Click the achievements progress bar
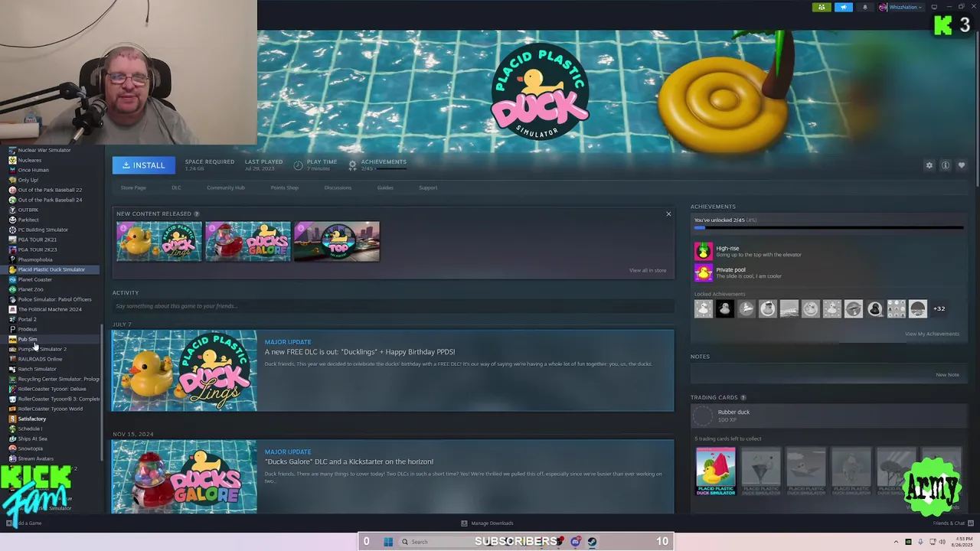The width and height of the screenshot is (980, 551). [828, 228]
